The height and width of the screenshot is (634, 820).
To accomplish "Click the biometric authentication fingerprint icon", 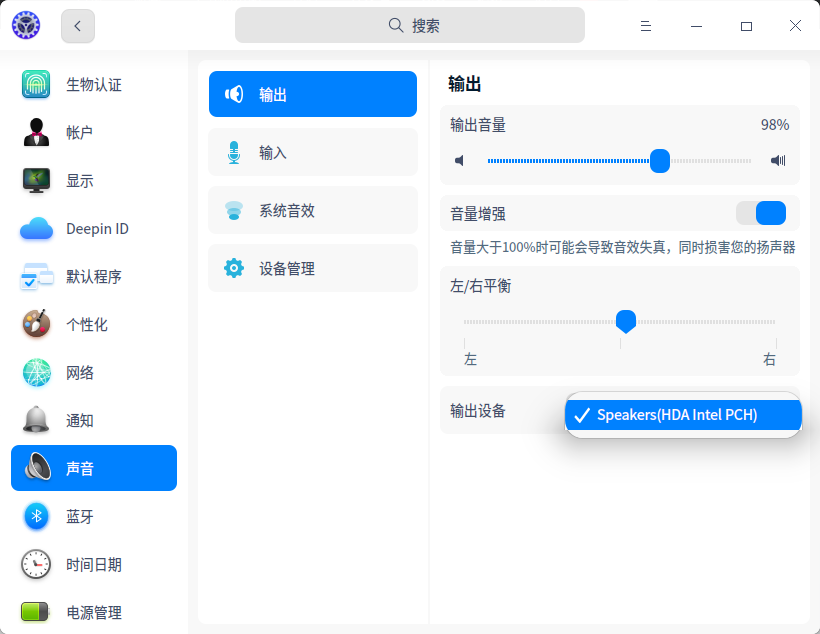I will [x=36, y=85].
